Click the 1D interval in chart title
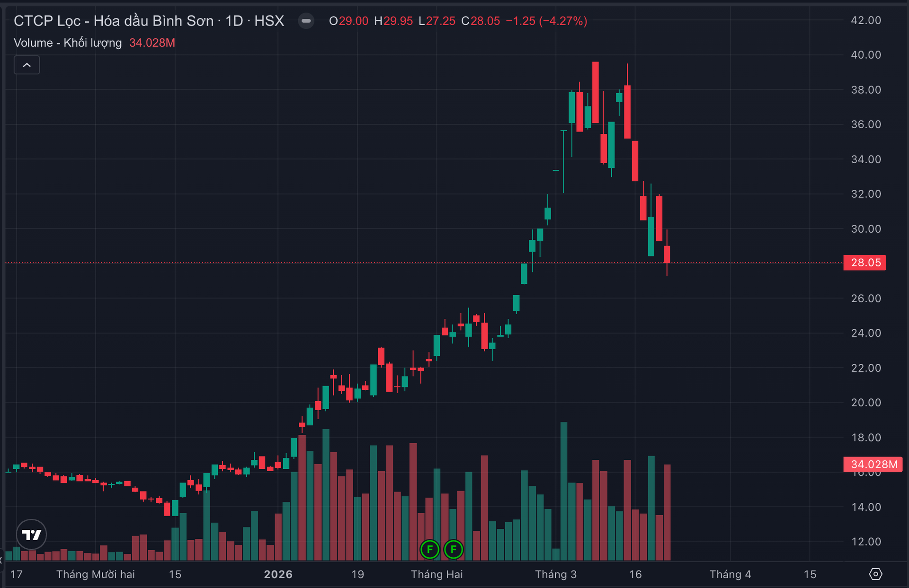The height and width of the screenshot is (588, 909). (x=234, y=21)
